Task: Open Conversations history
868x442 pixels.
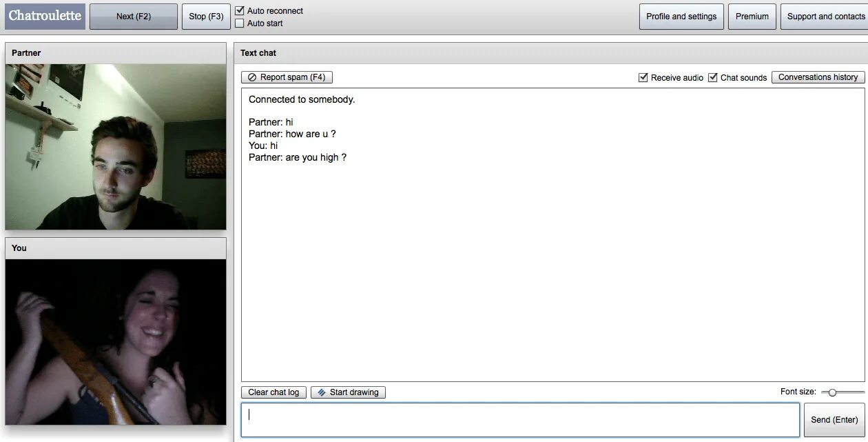Action: pos(818,77)
